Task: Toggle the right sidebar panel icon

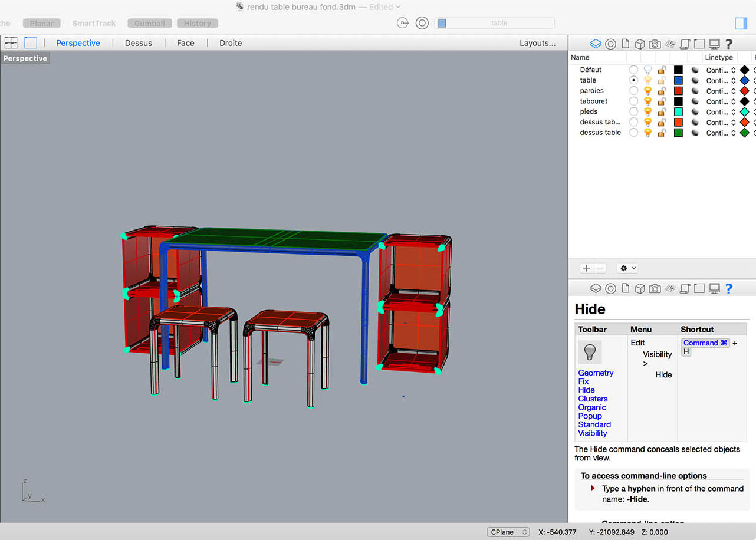Action: (741, 23)
